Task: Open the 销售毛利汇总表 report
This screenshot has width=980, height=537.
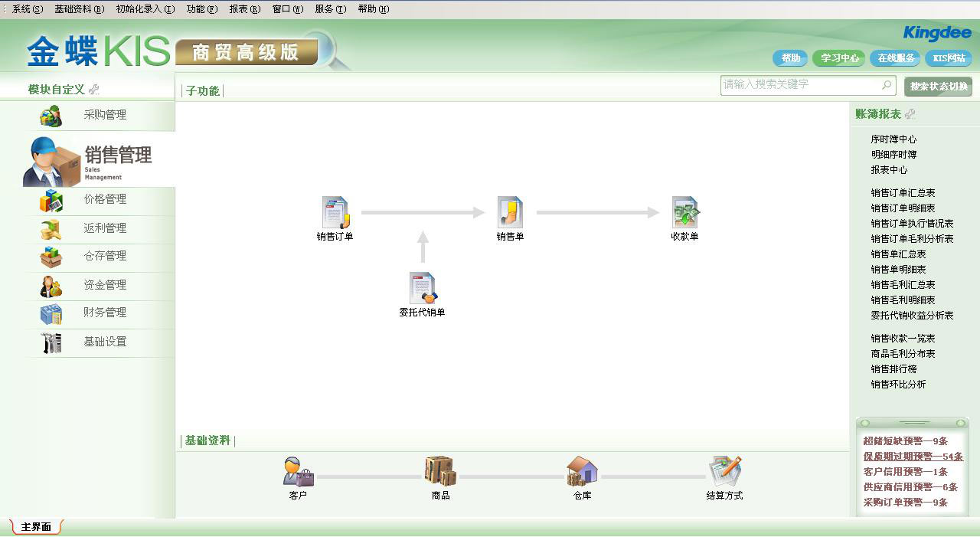Action: coord(903,285)
